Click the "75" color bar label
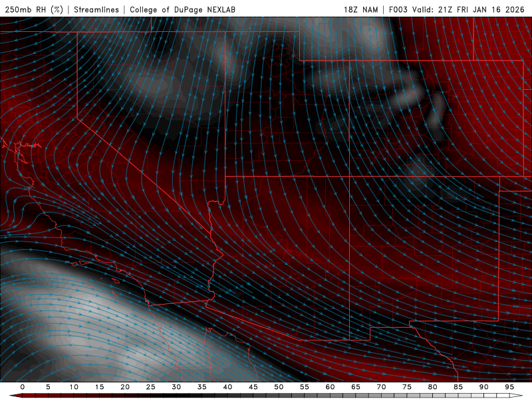Viewport: 532px width, 399px height. (x=407, y=387)
